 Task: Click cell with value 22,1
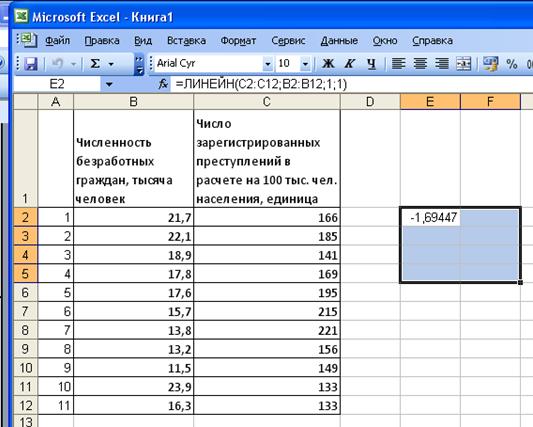[x=133, y=236]
